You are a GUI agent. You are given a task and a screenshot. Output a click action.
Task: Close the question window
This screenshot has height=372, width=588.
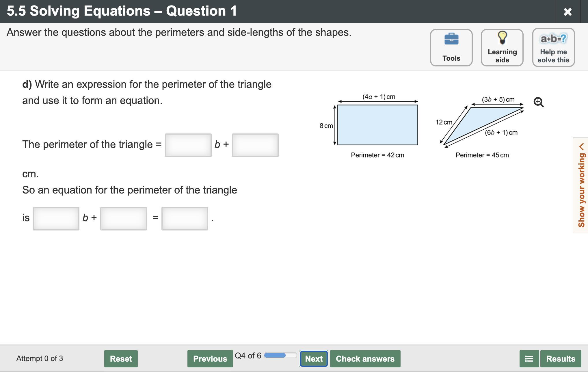pos(567,12)
